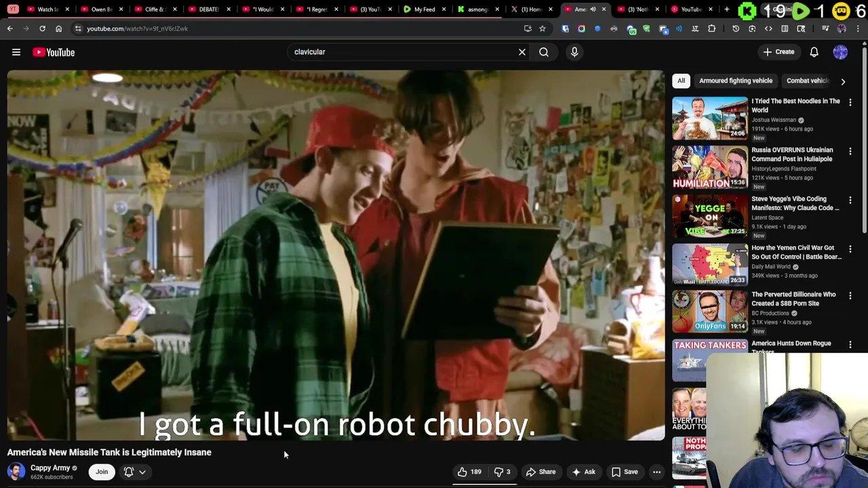Open the browser history clock icon
The width and height of the screenshot is (868, 488).
click(x=736, y=28)
